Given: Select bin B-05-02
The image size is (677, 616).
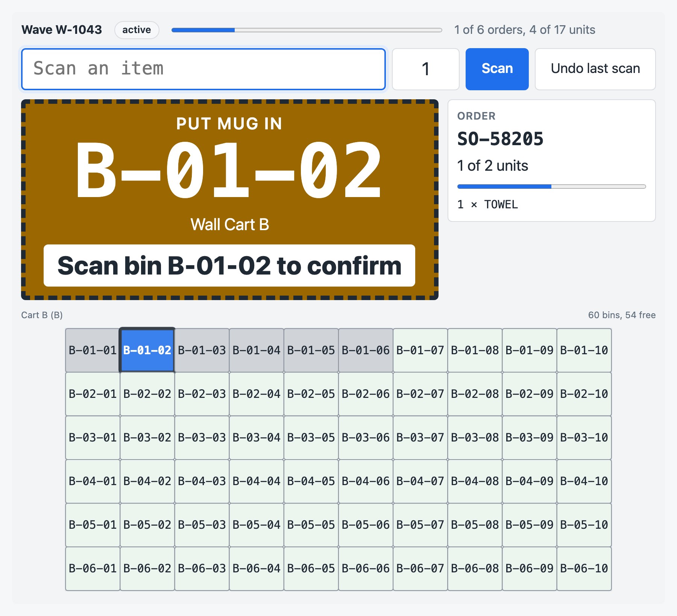Looking at the screenshot, I should tap(147, 525).
